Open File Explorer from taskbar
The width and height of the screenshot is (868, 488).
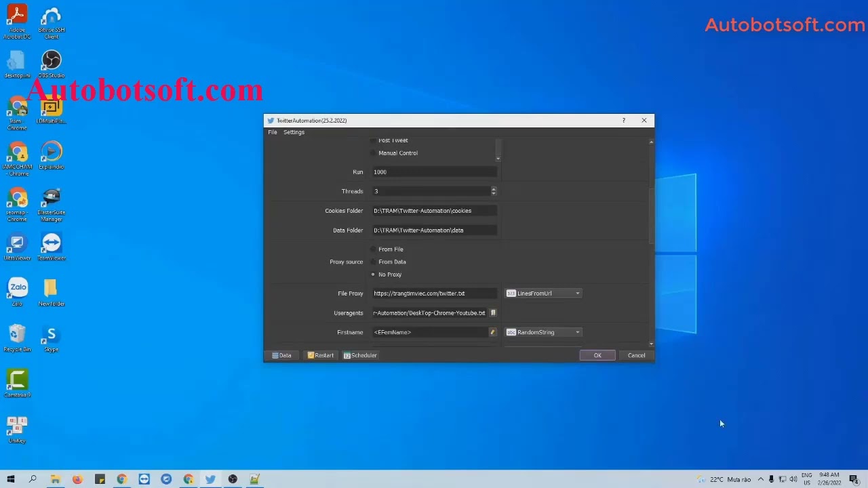pos(55,479)
